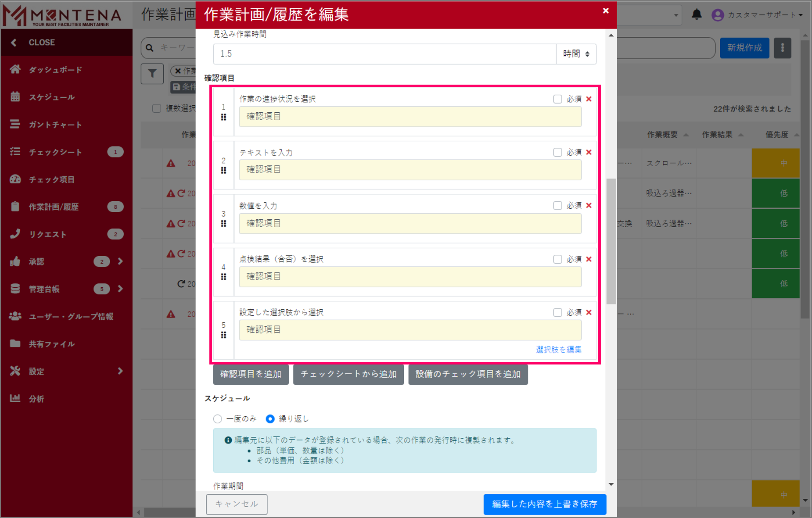This screenshot has width=812, height=518.
Task: Close the edit dialog with X
Action: tap(606, 11)
